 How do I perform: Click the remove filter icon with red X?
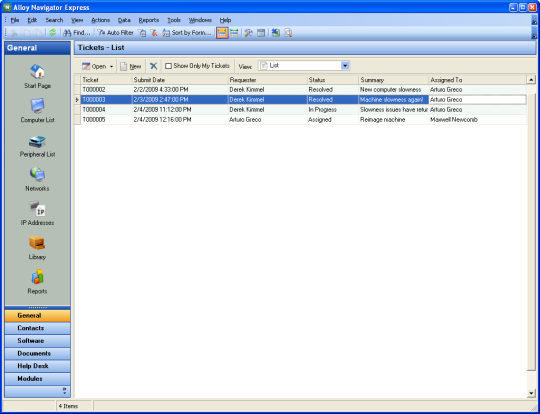pyautogui.click(x=154, y=33)
